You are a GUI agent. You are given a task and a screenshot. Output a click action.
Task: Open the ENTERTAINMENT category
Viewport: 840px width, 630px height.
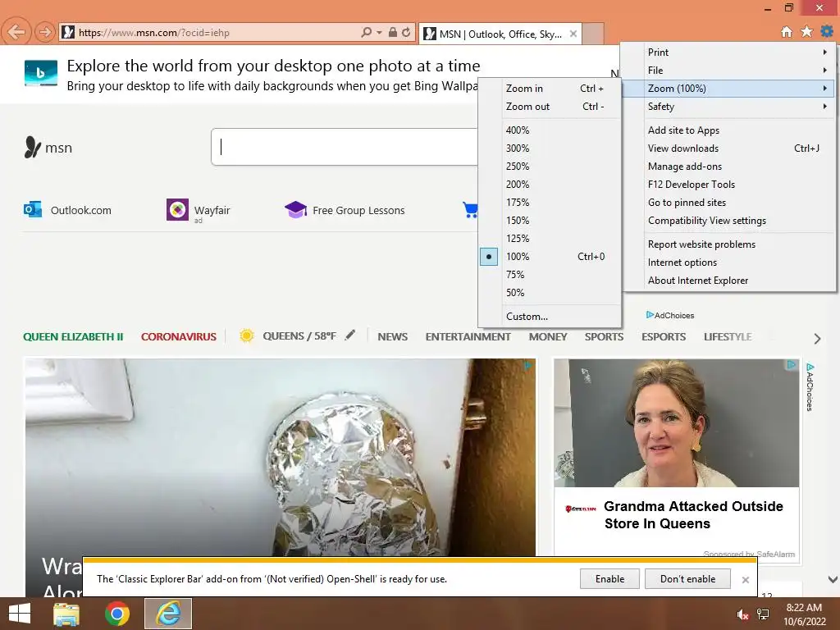[468, 337]
